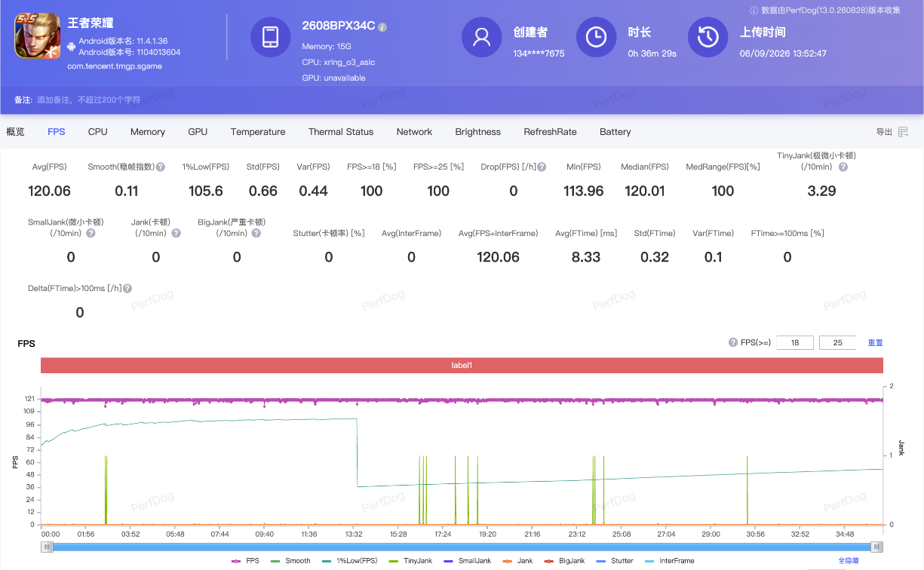Open help icon for Smooth(稳帧指数)
Viewport: 924px width, 570px height.
tap(161, 167)
